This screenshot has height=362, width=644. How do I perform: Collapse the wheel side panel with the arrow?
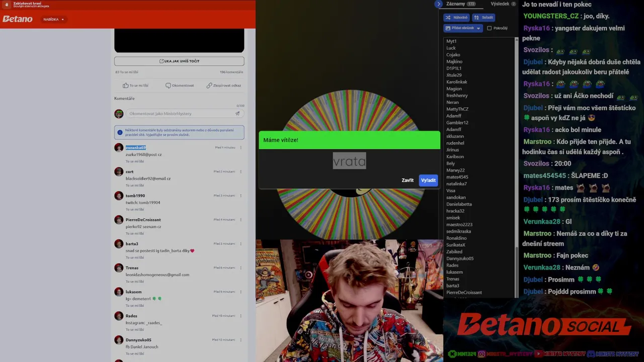pyautogui.click(x=438, y=4)
